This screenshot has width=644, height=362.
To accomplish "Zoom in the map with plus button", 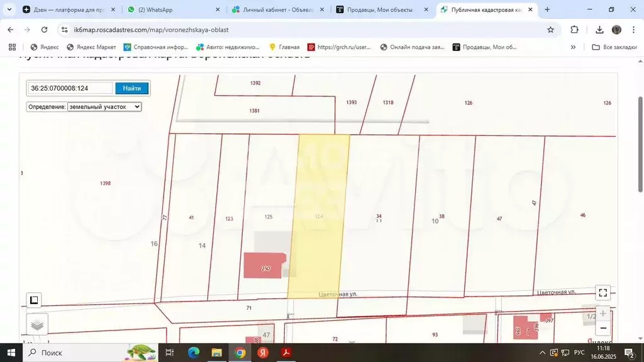I will click(603, 314).
